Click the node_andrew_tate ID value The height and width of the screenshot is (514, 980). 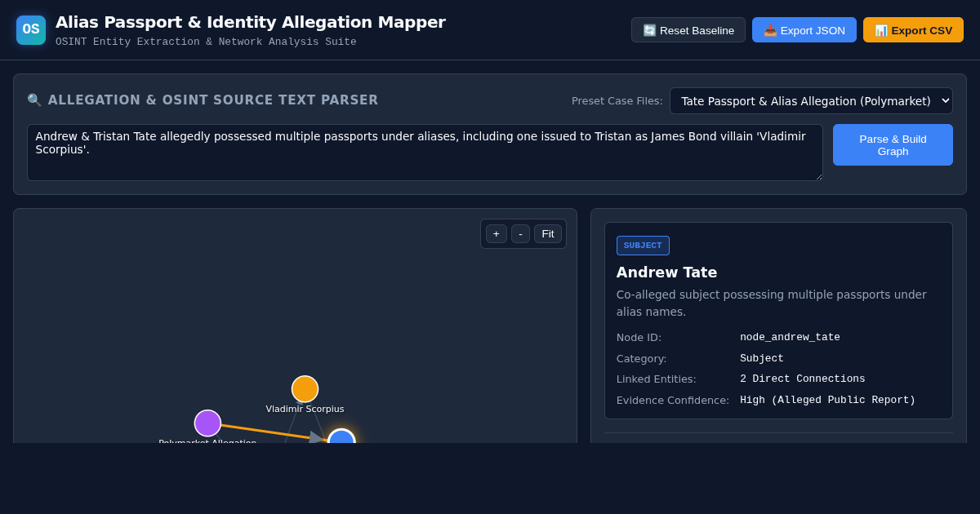(x=790, y=337)
